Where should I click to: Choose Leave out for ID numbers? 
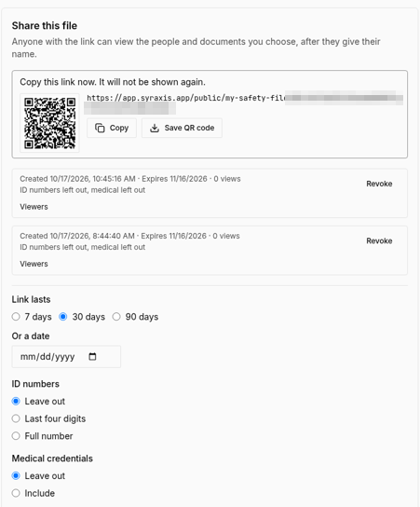point(16,402)
